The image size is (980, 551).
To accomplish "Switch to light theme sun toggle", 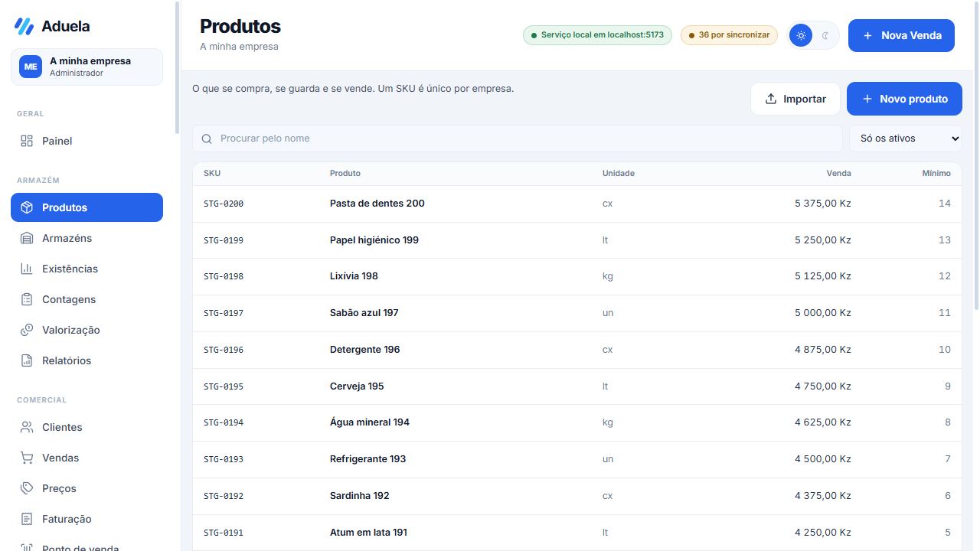I will click(x=801, y=35).
